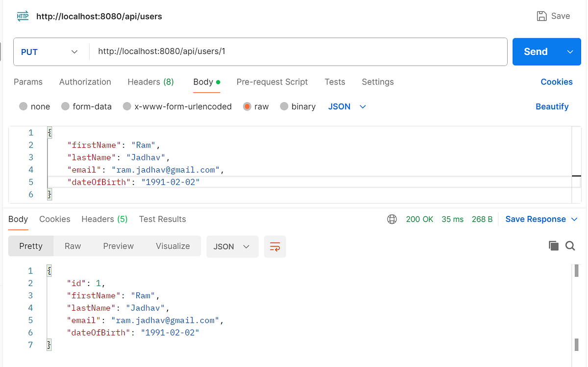Click the network globe icon

[x=392, y=219]
